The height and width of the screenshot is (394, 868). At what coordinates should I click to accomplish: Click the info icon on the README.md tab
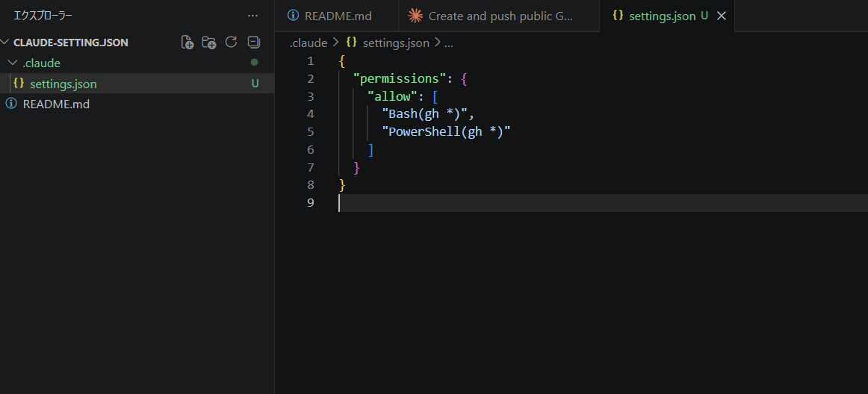point(294,16)
